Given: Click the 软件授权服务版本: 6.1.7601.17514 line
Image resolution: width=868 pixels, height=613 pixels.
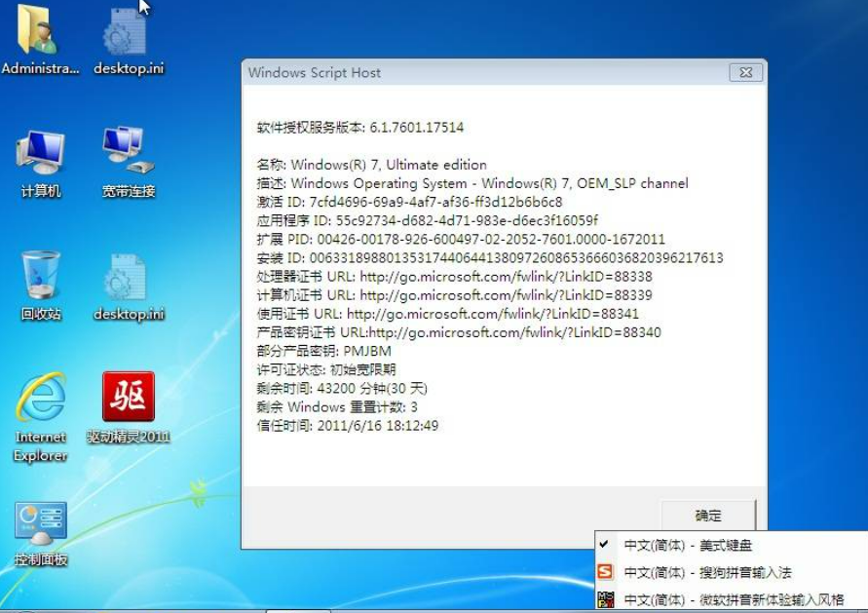Looking at the screenshot, I should 360,128.
